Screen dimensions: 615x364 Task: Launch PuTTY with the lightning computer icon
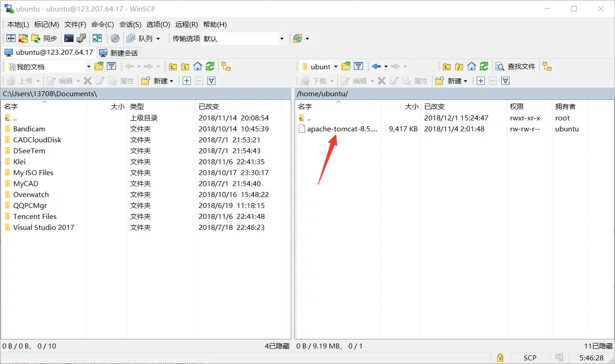point(81,39)
